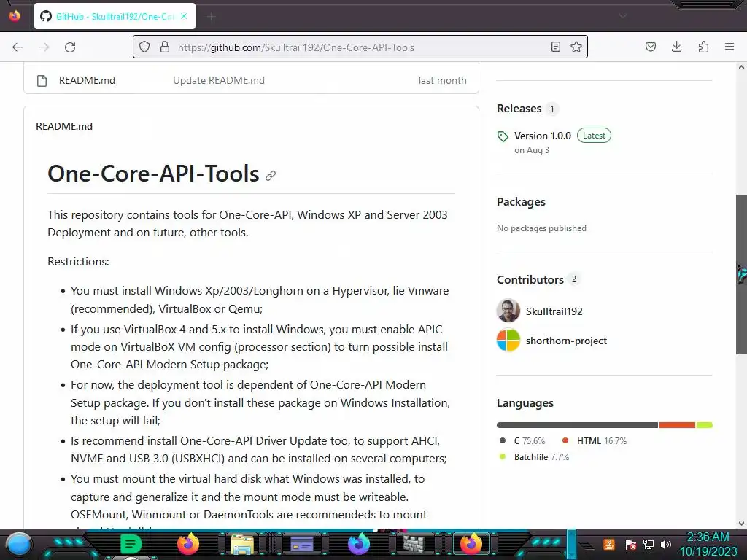Open the Releases section heading
The image size is (747, 560).
(x=519, y=109)
